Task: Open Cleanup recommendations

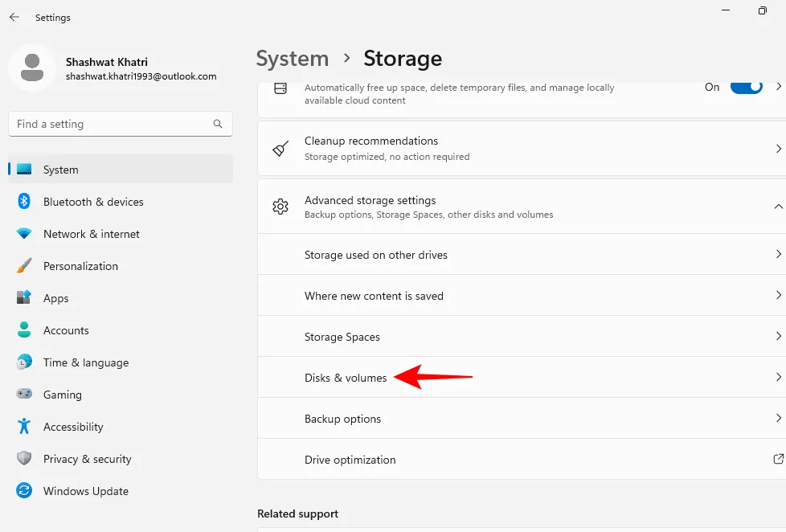Action: pyautogui.click(x=522, y=149)
